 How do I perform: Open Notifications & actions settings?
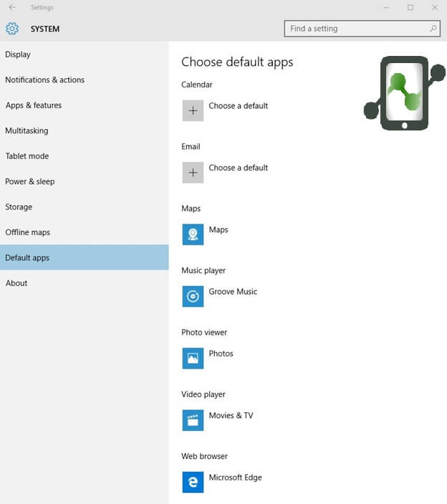coord(84,80)
